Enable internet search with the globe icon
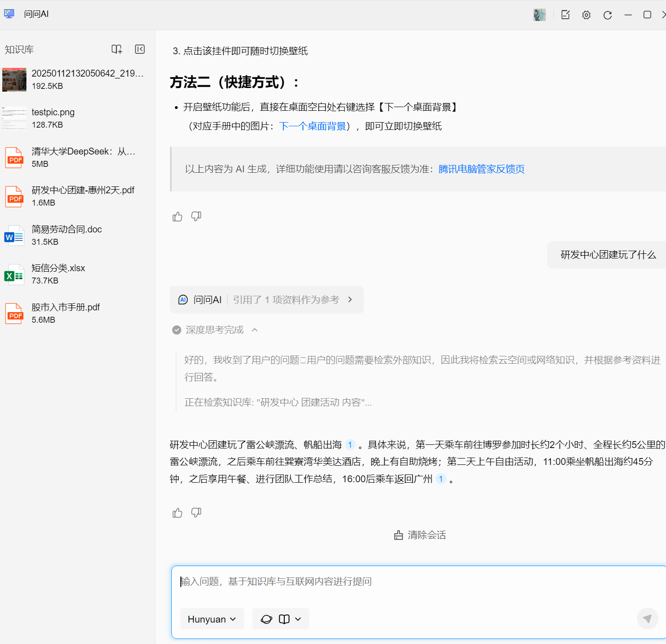The image size is (666, 644). (x=266, y=618)
